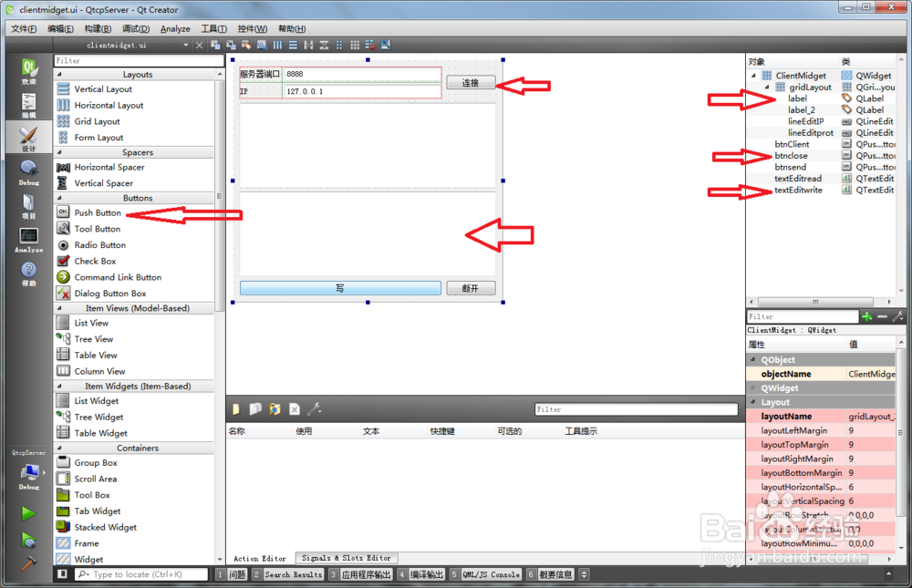This screenshot has width=912, height=588.
Task: Collapse the Layouts widget category
Action: pyautogui.click(x=59, y=75)
